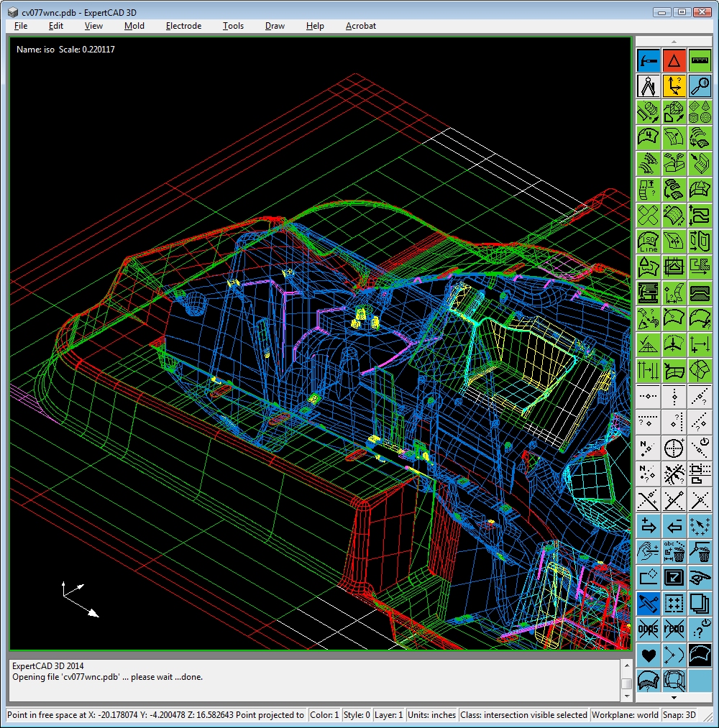Click the coordinate axes triad in viewport
Viewport: 719px width, 728px height.
pos(81,599)
